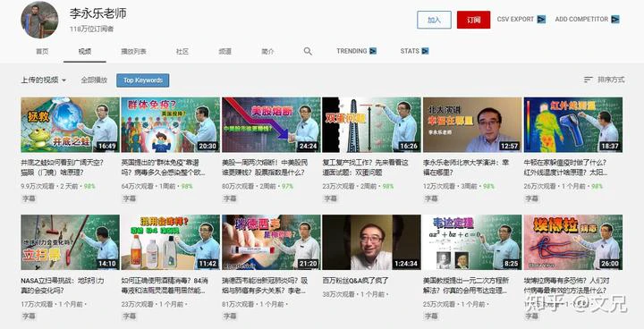Click the channel search magnifier icon

click(308, 51)
